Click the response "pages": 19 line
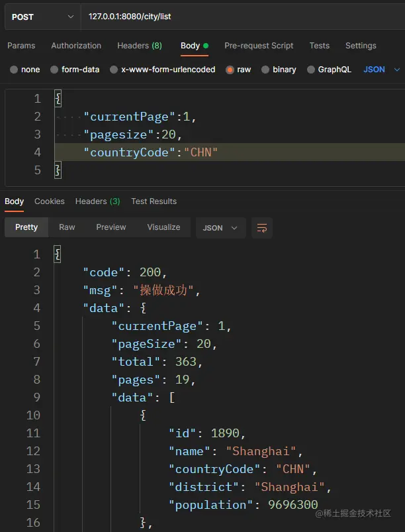Image resolution: width=405 pixels, height=532 pixels. pos(154,380)
